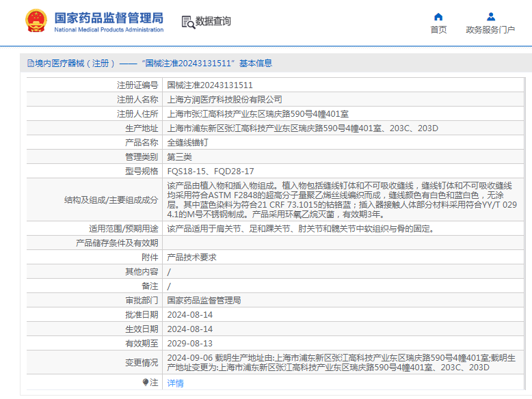Open 政务服务门户 via the person icon
This screenshot has height=399, width=532.
pyautogui.click(x=490, y=16)
